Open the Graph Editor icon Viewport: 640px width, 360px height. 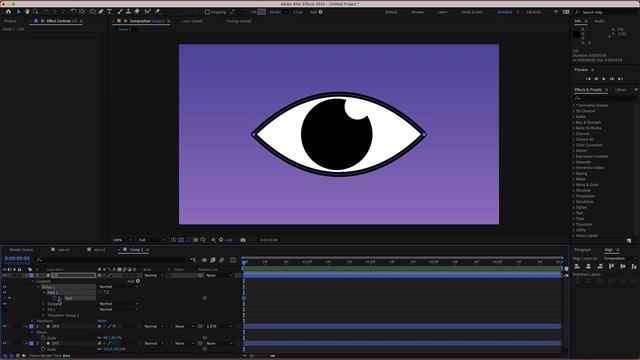coord(233,260)
